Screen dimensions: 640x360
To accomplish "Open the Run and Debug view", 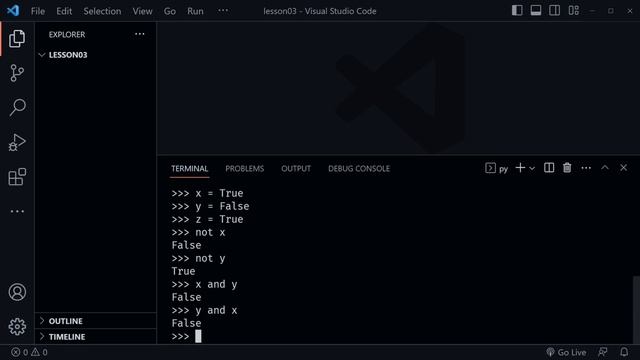I will click(x=17, y=142).
